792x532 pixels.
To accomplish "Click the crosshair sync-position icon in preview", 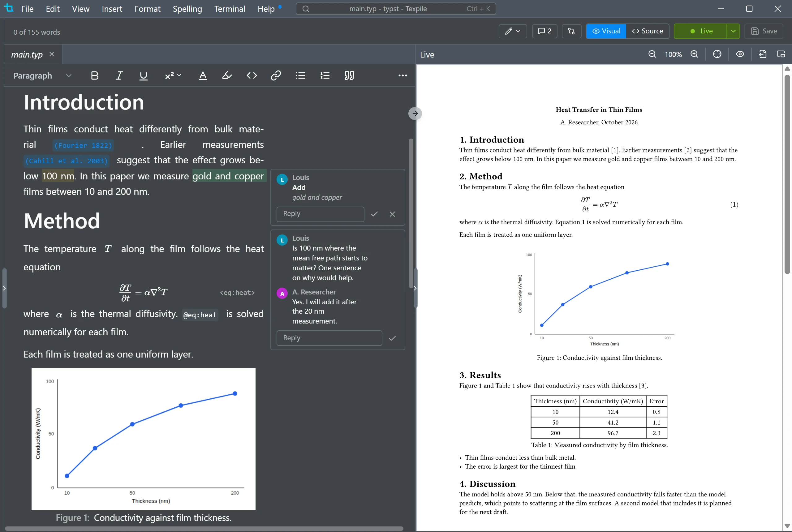I will coord(717,54).
